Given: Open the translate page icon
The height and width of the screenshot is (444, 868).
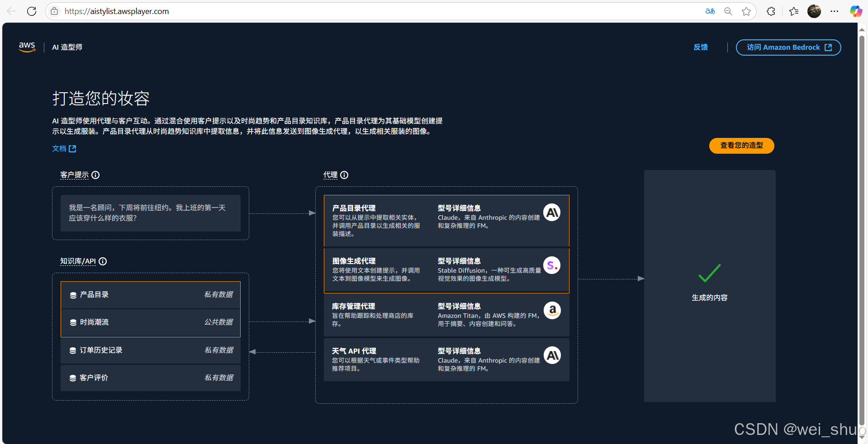Looking at the screenshot, I should coord(710,11).
